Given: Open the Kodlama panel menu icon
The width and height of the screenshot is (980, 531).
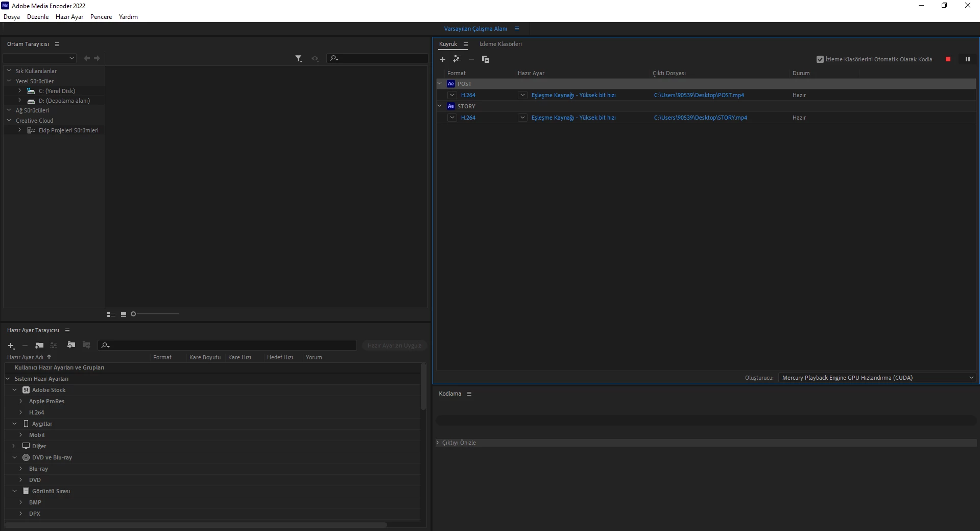Looking at the screenshot, I should click(469, 394).
